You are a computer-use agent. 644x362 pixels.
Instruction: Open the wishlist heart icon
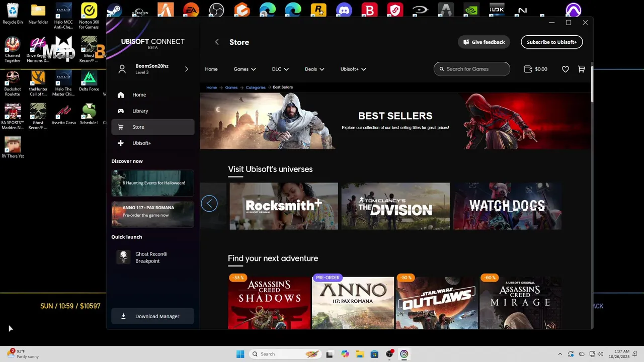pos(566,69)
